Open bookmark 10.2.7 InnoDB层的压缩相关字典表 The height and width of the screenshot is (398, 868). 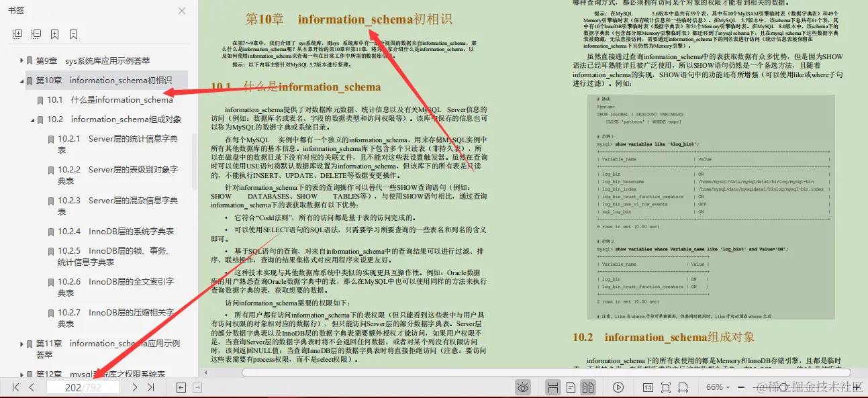pyautogui.click(x=115, y=318)
